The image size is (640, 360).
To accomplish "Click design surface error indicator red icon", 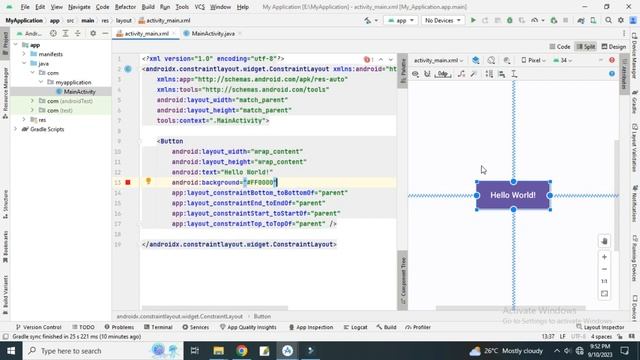I will click(x=612, y=60).
